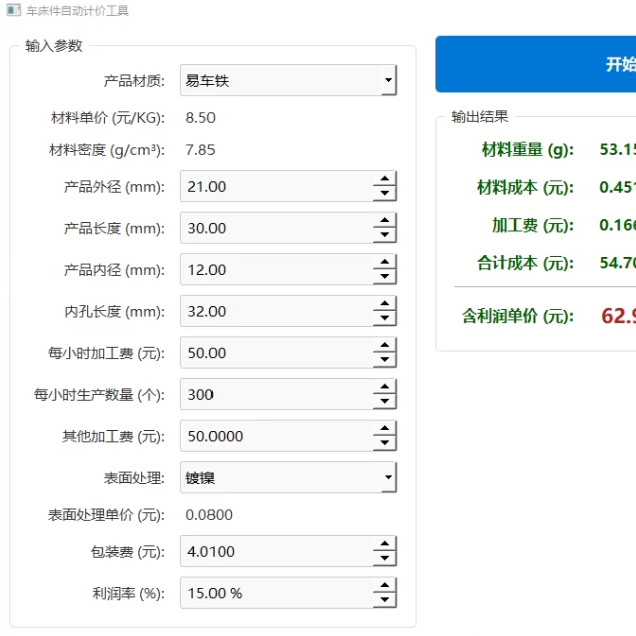
Task: Lower 利润率 percentage with down arrow
Action: click(385, 601)
